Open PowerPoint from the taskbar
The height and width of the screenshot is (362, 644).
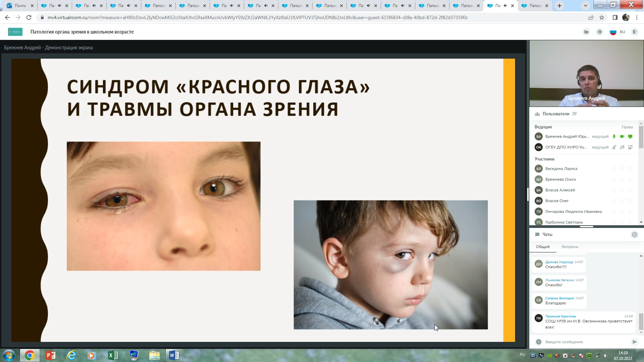point(51,355)
